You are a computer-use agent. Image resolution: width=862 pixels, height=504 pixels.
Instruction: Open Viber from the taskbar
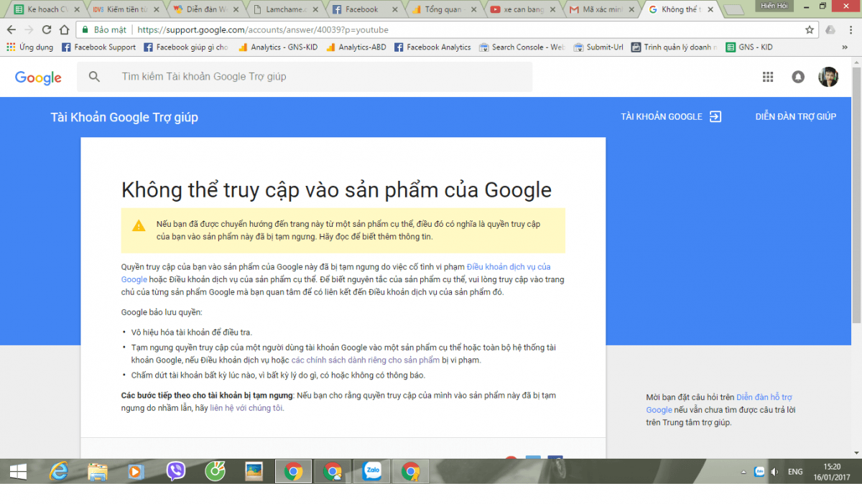tap(175, 471)
